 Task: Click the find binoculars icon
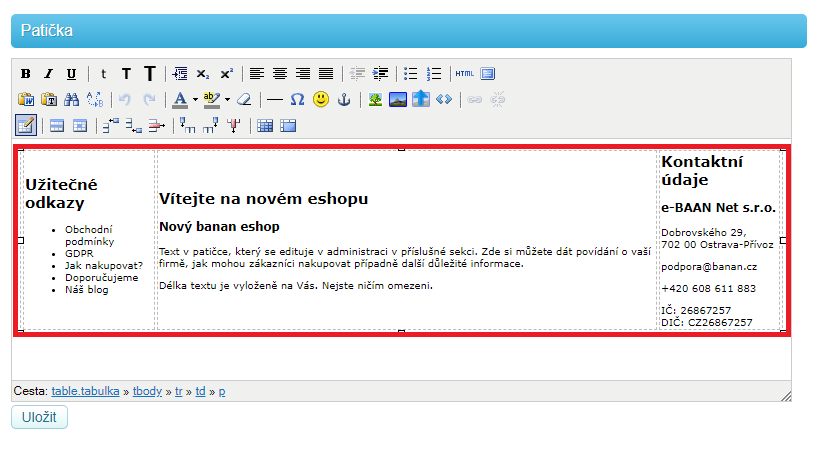pos(71,100)
